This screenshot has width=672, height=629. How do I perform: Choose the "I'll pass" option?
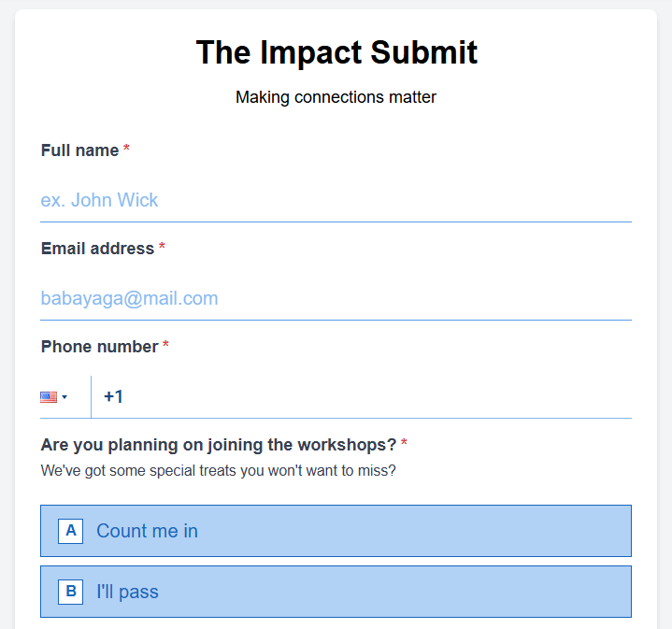coord(336,592)
